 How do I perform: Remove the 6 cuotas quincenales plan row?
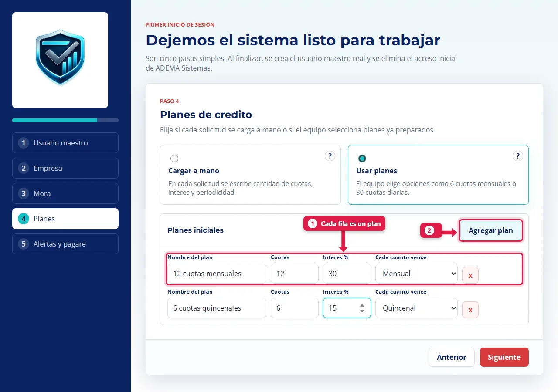click(470, 310)
